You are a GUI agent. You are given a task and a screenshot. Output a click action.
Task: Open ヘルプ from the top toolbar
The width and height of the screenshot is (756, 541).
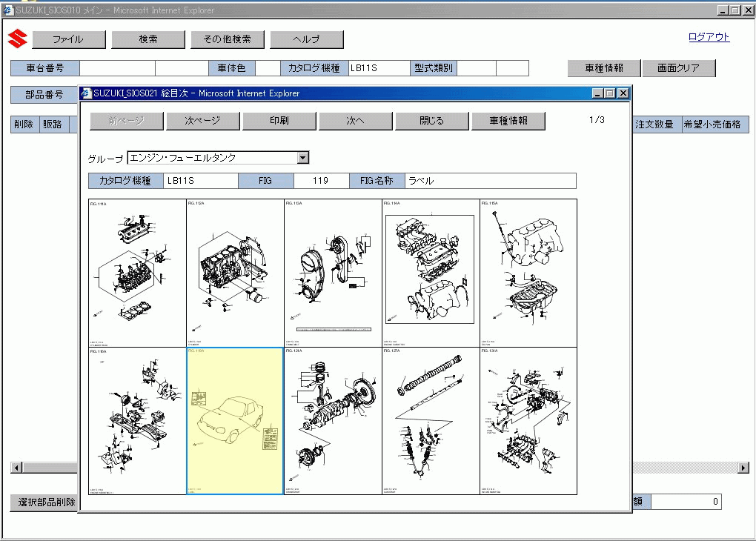307,39
